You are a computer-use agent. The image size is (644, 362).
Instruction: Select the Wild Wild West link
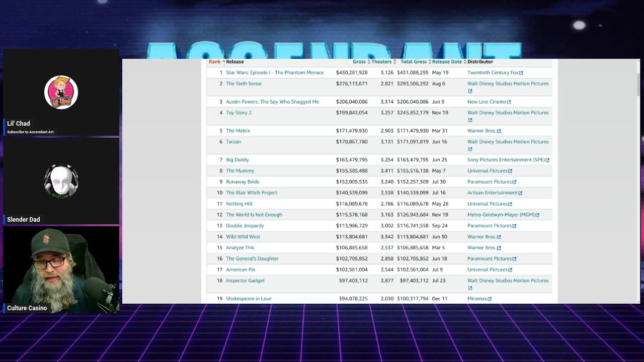coord(243,237)
